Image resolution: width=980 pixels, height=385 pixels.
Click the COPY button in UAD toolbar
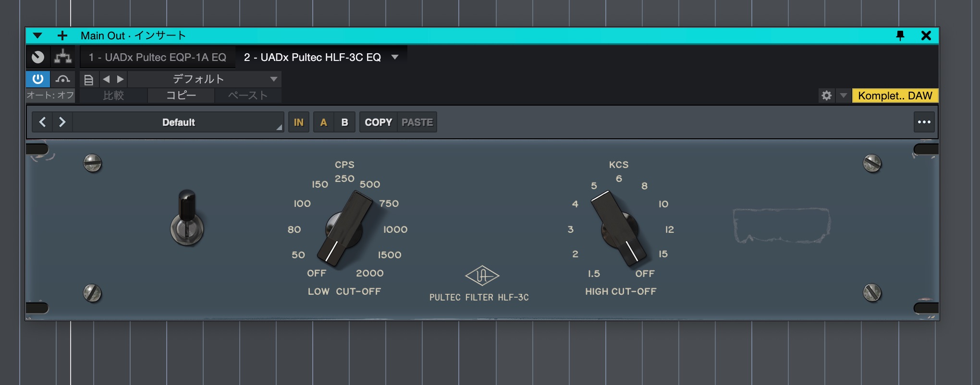point(378,122)
